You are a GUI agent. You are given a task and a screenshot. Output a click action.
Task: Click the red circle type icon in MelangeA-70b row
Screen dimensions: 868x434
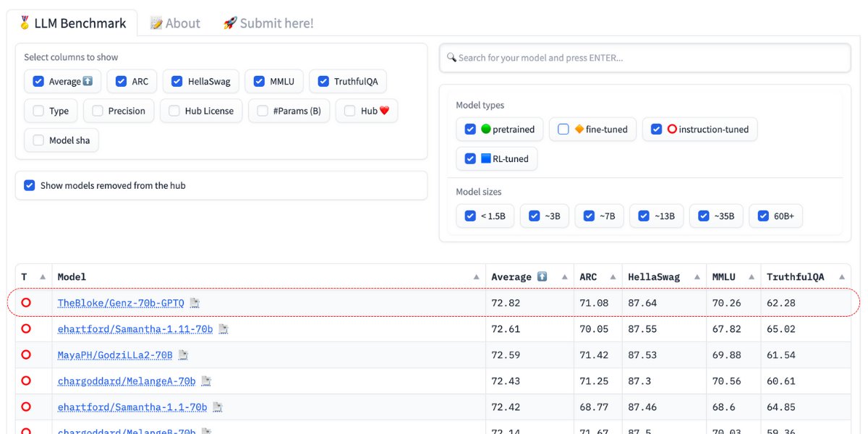pos(26,381)
